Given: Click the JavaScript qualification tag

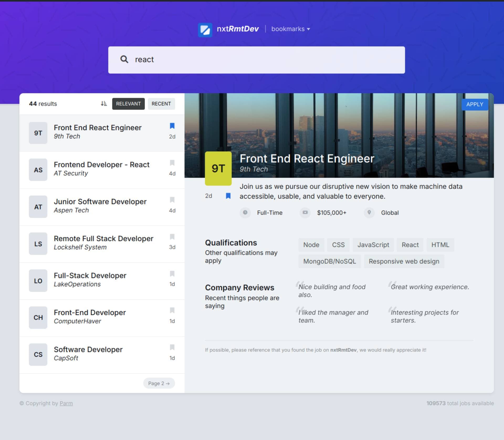Looking at the screenshot, I should (x=373, y=245).
